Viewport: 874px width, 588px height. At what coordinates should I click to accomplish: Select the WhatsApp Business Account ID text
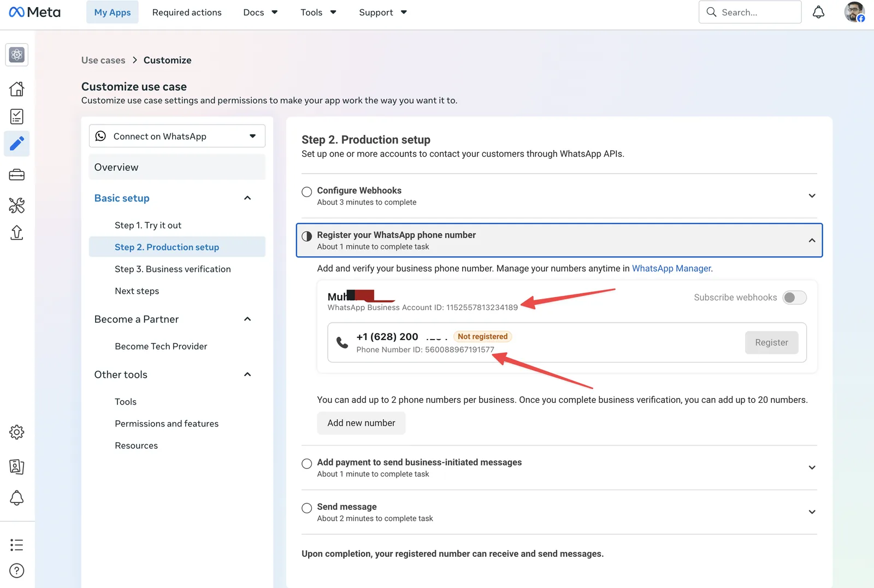pyautogui.click(x=423, y=307)
